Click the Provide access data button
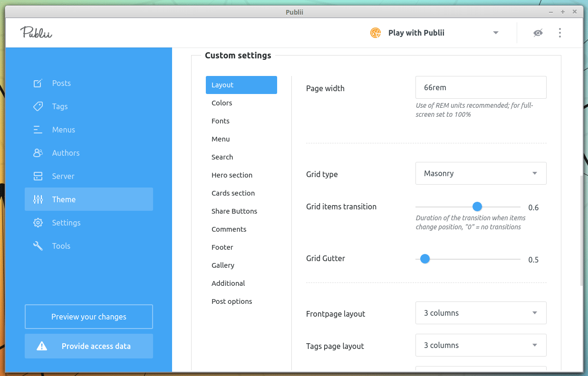 pyautogui.click(x=89, y=346)
